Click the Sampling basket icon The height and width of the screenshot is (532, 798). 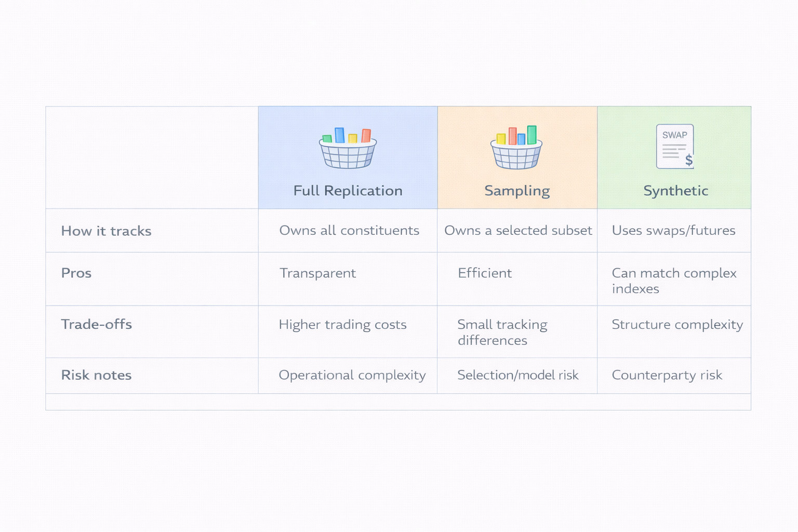pos(516,148)
